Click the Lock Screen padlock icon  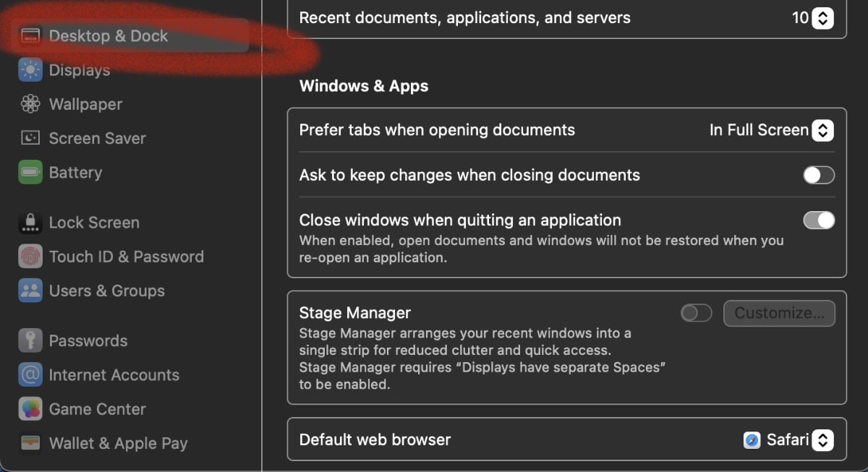tap(30, 223)
